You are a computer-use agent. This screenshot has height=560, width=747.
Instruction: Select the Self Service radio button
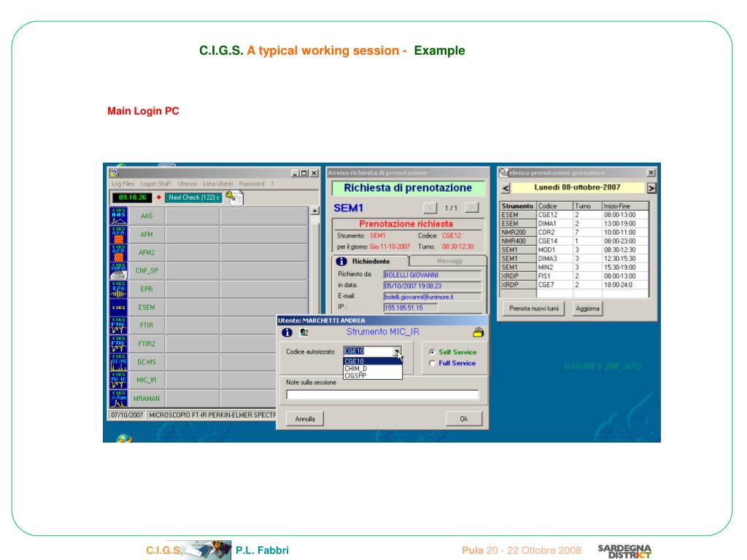[x=432, y=352]
